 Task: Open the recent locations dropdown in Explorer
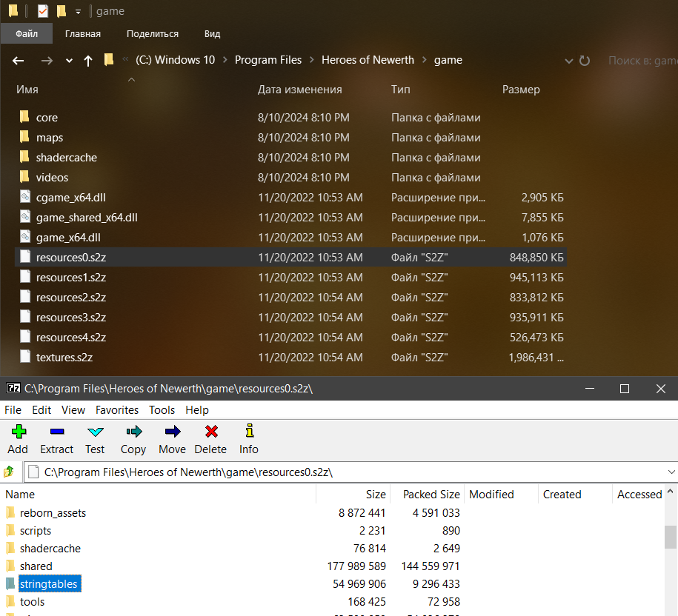coord(69,61)
